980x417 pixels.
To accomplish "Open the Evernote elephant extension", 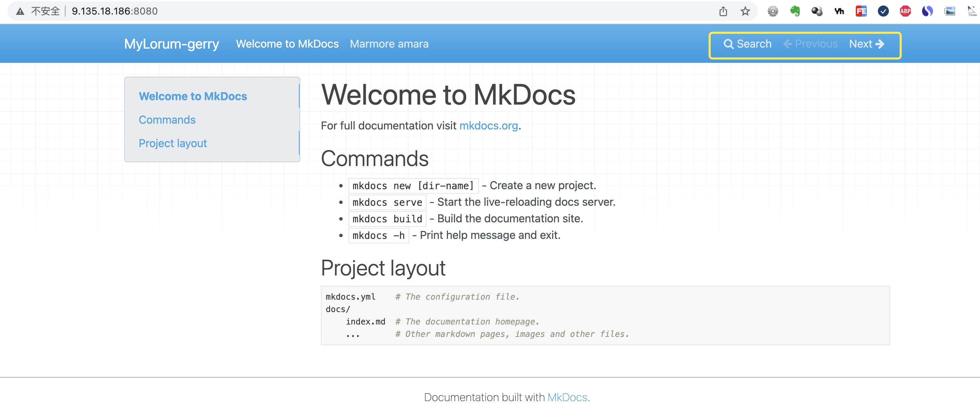I will click(795, 11).
